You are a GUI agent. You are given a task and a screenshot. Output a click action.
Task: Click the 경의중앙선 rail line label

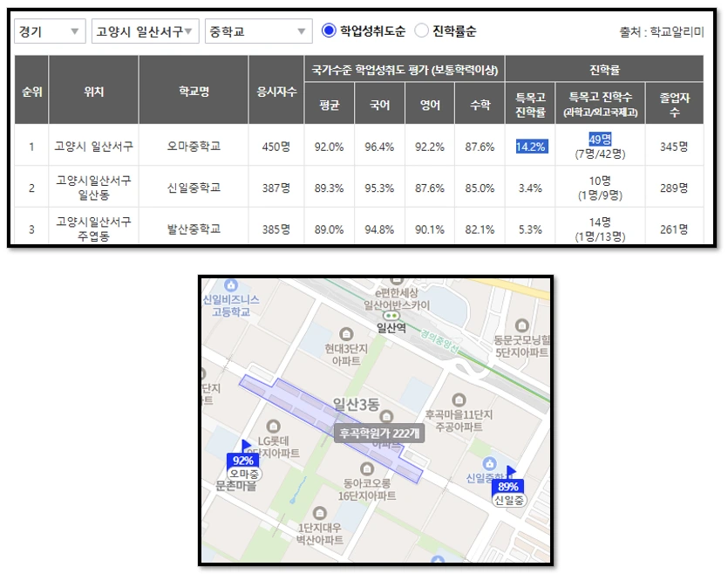coord(439,341)
